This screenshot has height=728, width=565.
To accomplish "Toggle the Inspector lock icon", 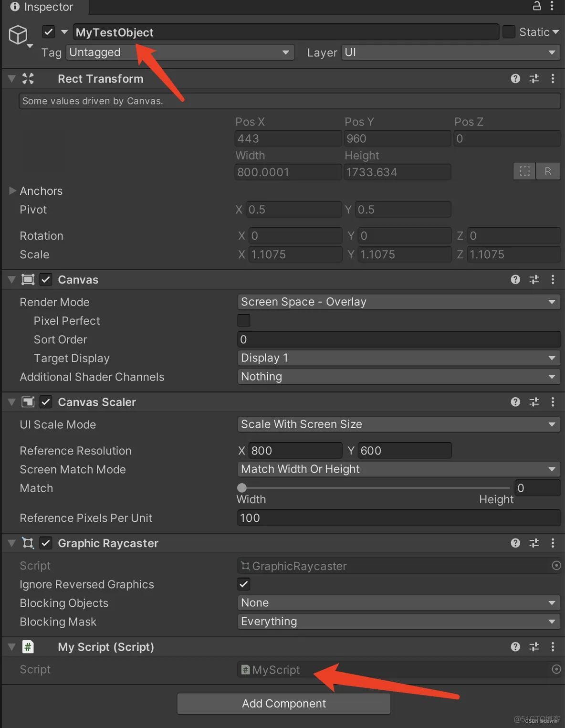I will [x=537, y=6].
